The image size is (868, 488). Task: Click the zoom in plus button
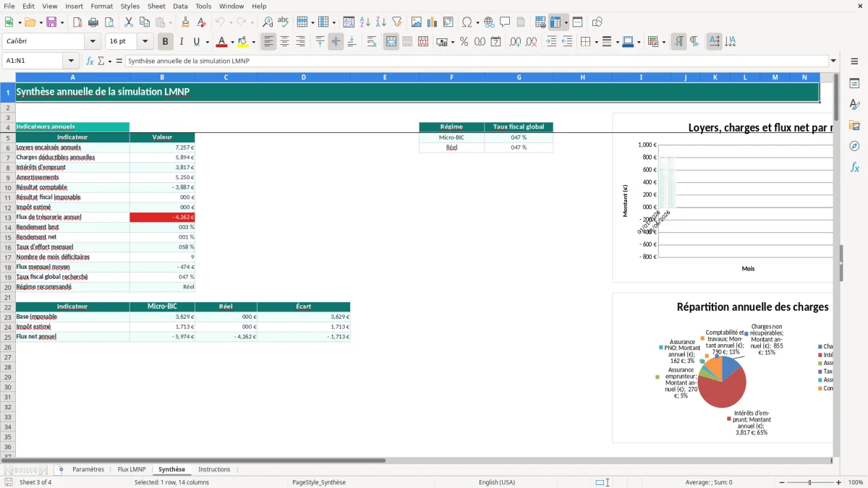(839, 482)
